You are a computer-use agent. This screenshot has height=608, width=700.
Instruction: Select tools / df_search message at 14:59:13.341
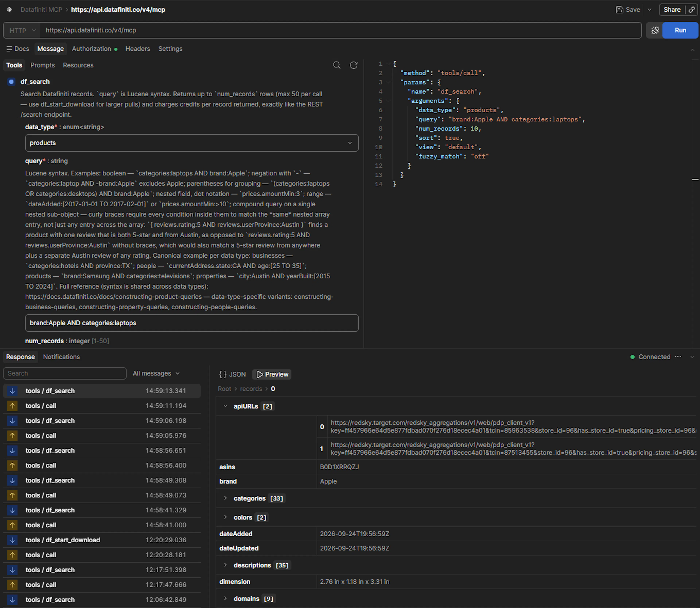click(102, 390)
